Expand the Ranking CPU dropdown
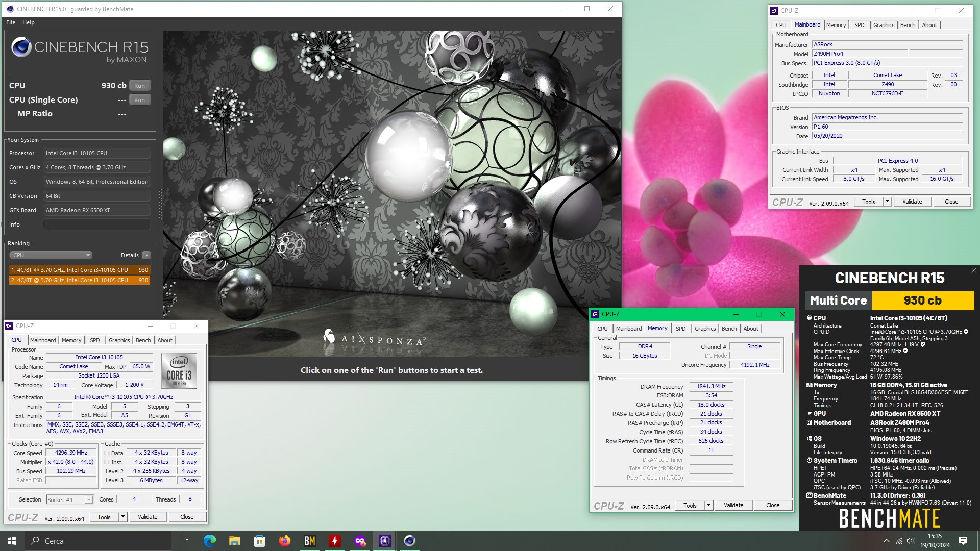Screen dimensions: 980x551 (x=51, y=255)
